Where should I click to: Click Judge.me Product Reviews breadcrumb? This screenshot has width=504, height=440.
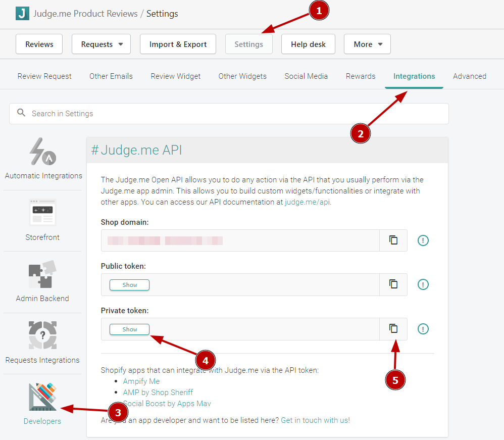click(85, 14)
